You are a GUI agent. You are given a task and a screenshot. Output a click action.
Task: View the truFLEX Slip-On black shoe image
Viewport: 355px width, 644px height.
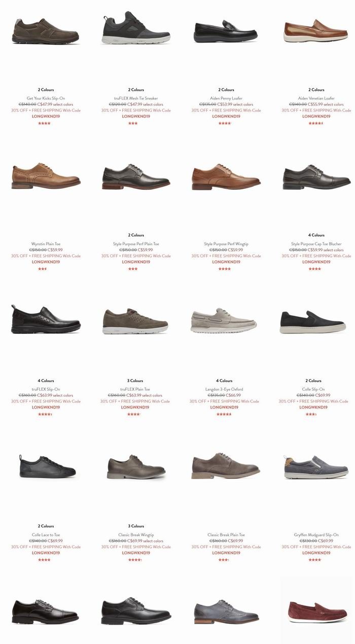(46, 319)
